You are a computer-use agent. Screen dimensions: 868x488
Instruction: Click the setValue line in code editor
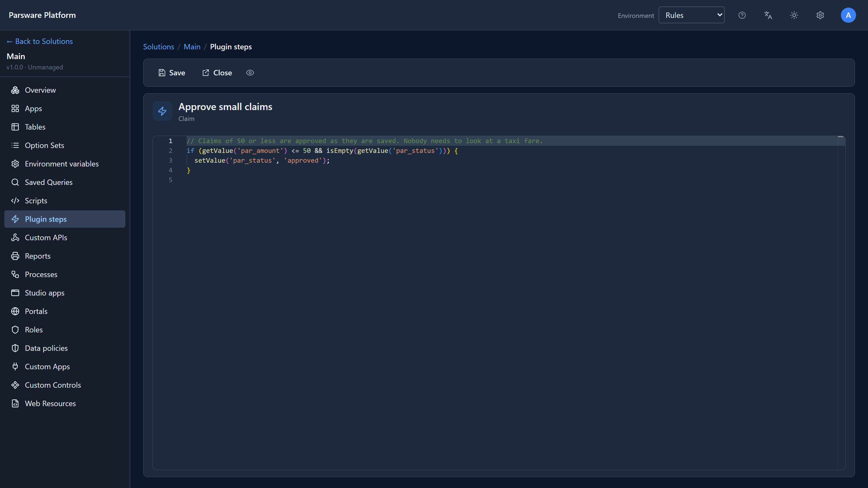tap(262, 160)
